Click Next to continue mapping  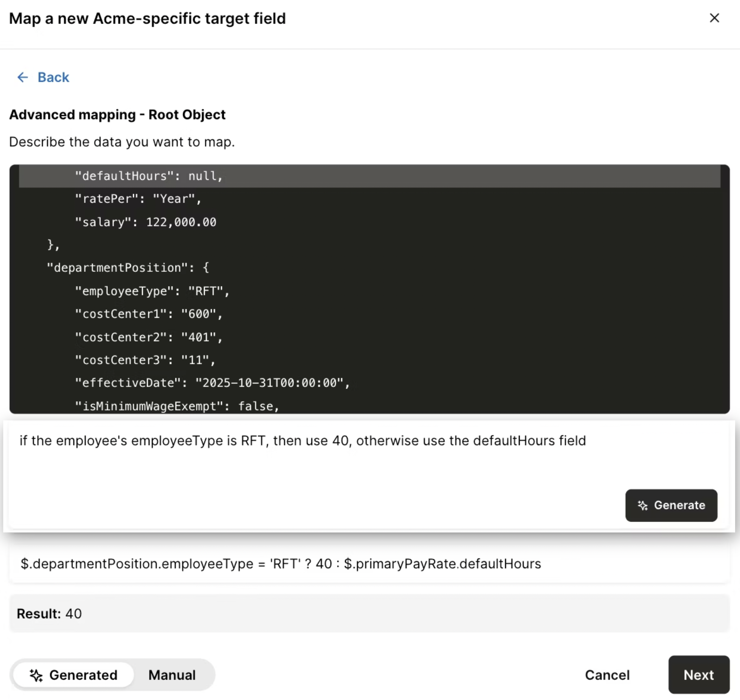(x=698, y=675)
